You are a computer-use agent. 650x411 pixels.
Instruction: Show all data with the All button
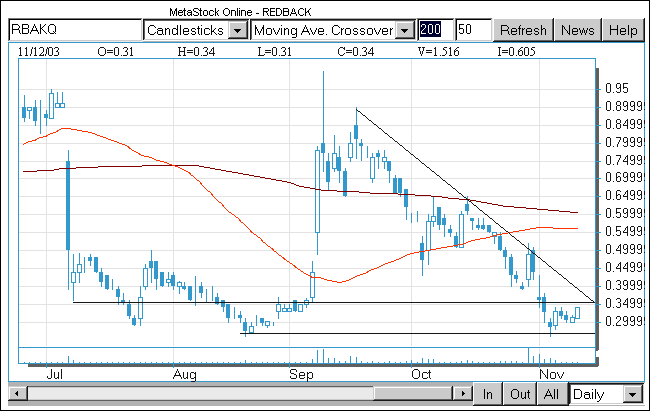[x=551, y=394]
